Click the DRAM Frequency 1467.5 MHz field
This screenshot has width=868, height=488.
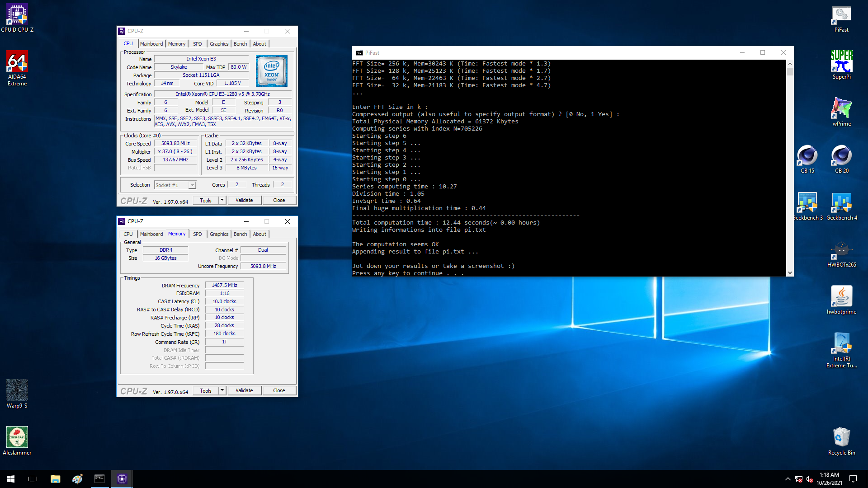tap(224, 285)
